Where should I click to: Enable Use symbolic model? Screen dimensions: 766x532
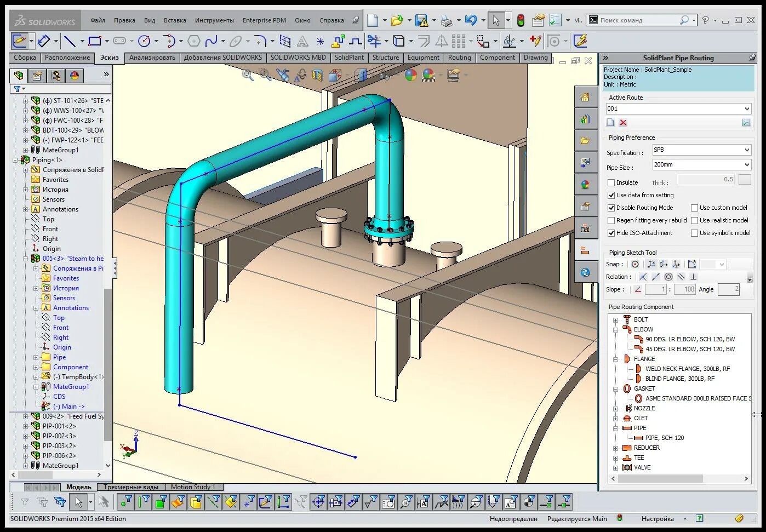(694, 233)
